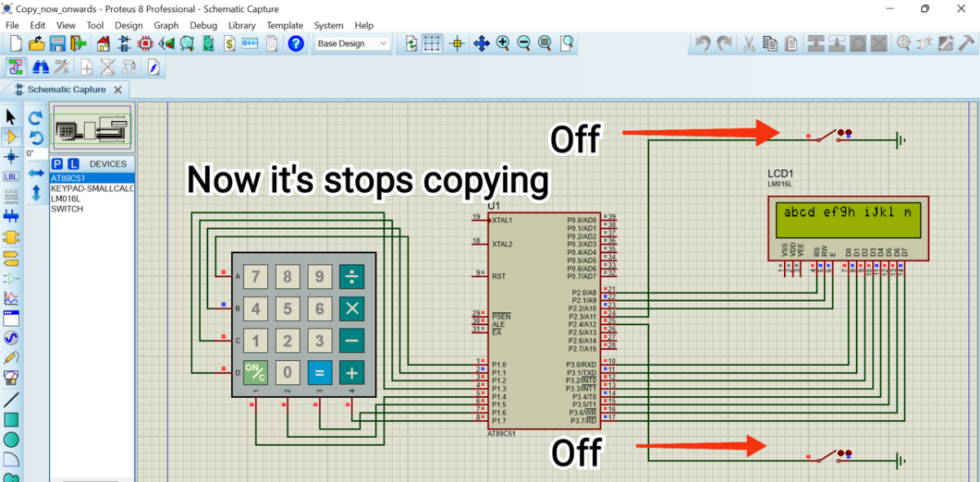This screenshot has width=980, height=482.
Task: Flip component vertically with Y-mirror
Action: point(36,193)
